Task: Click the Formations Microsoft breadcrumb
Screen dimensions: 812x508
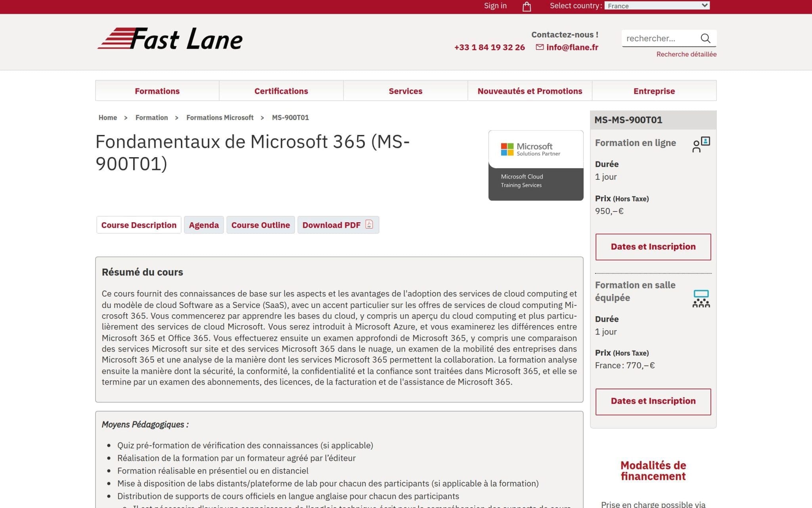Action: (x=220, y=117)
